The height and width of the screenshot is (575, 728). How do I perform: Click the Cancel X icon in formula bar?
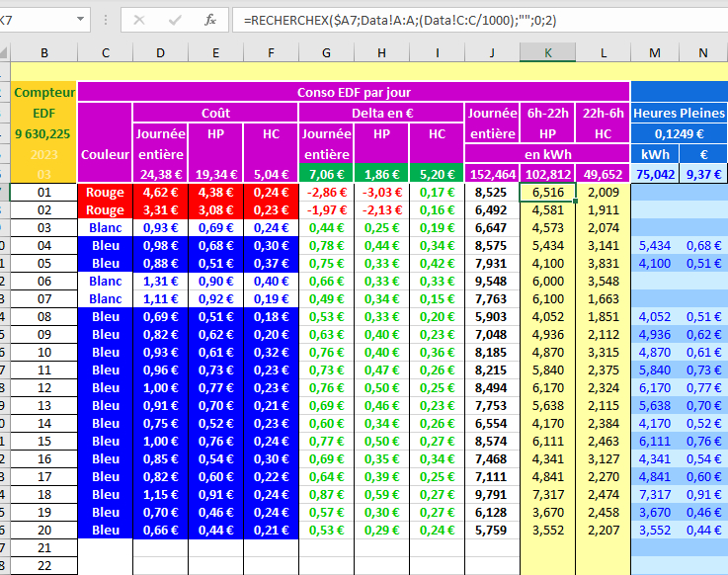(139, 20)
